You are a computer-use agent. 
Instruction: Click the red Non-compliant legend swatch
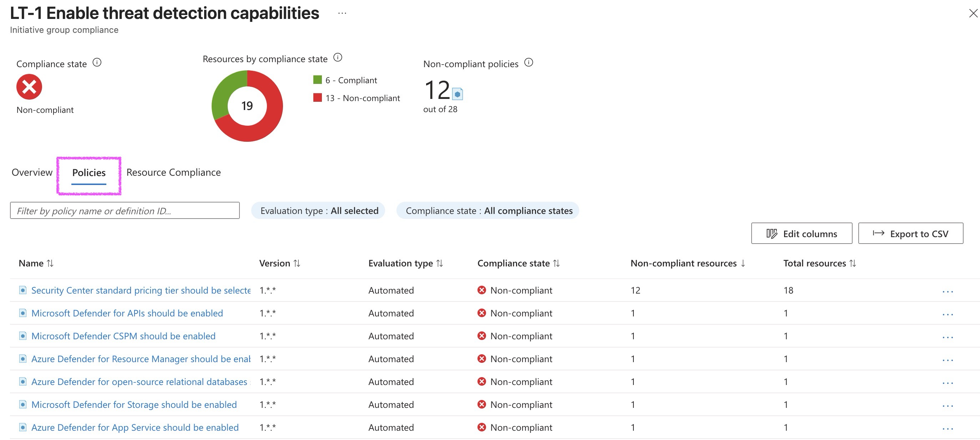coord(317,97)
